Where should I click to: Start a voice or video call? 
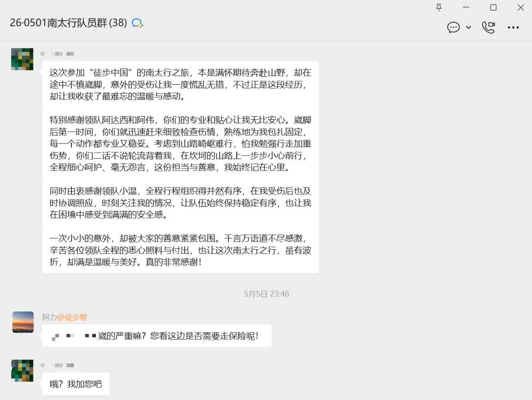point(489,27)
